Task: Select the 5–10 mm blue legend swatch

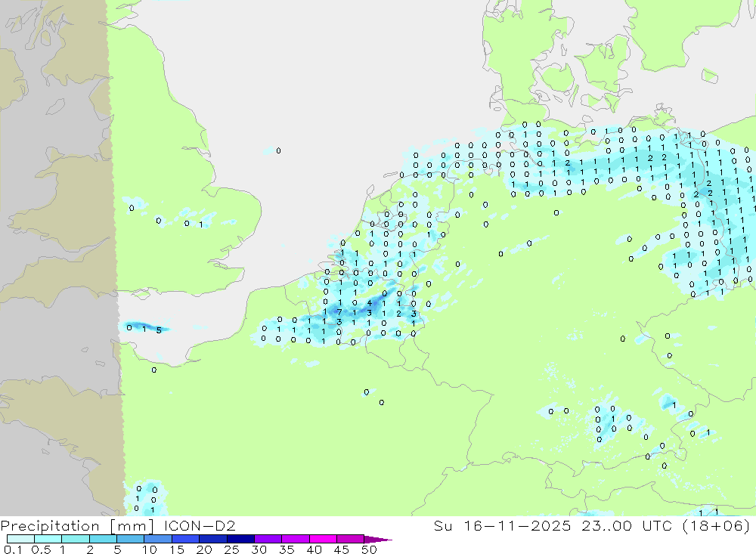Action: (131, 539)
